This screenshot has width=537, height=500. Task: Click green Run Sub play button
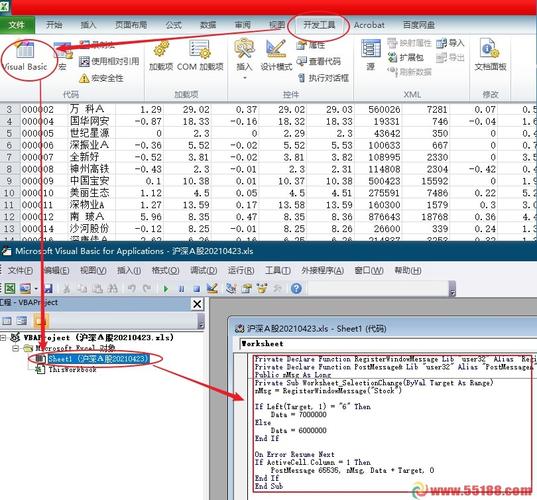166,289
